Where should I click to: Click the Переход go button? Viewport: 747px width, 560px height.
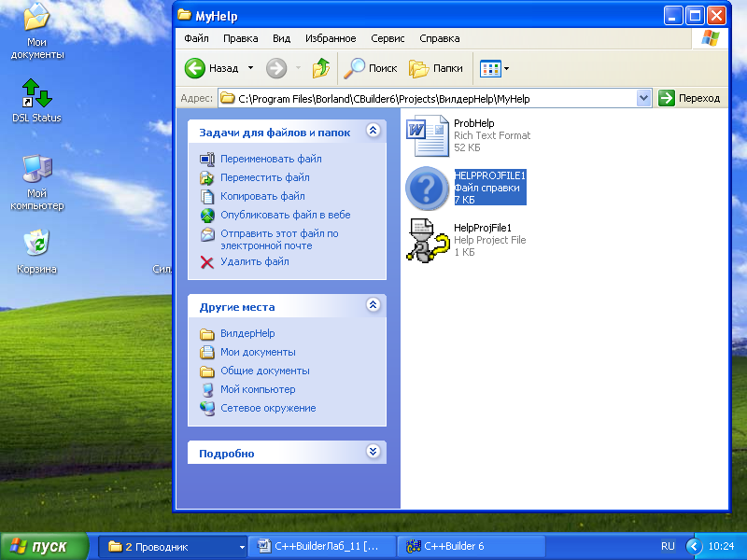pyautogui.click(x=689, y=98)
